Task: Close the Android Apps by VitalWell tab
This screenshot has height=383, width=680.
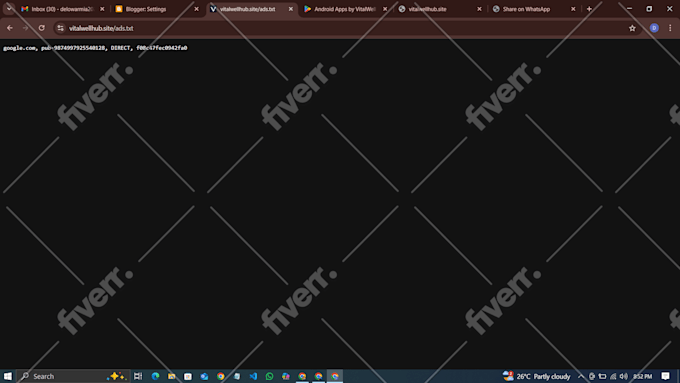Action: (385, 9)
